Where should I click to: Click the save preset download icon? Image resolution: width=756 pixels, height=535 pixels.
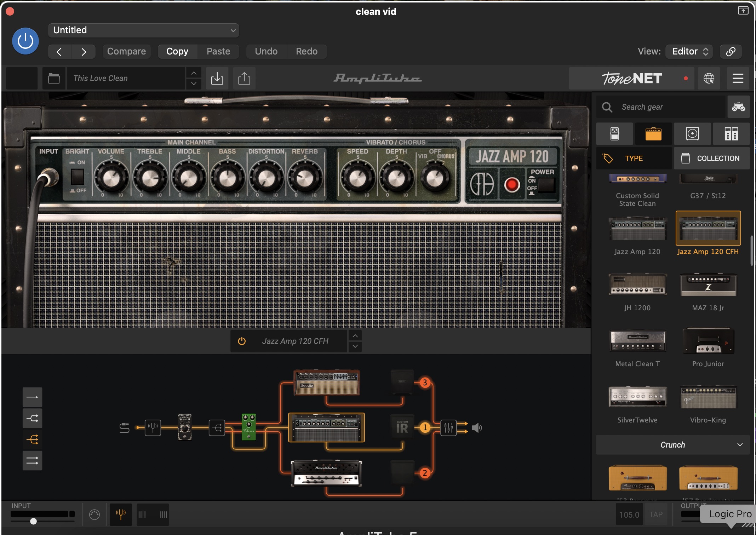(x=217, y=78)
